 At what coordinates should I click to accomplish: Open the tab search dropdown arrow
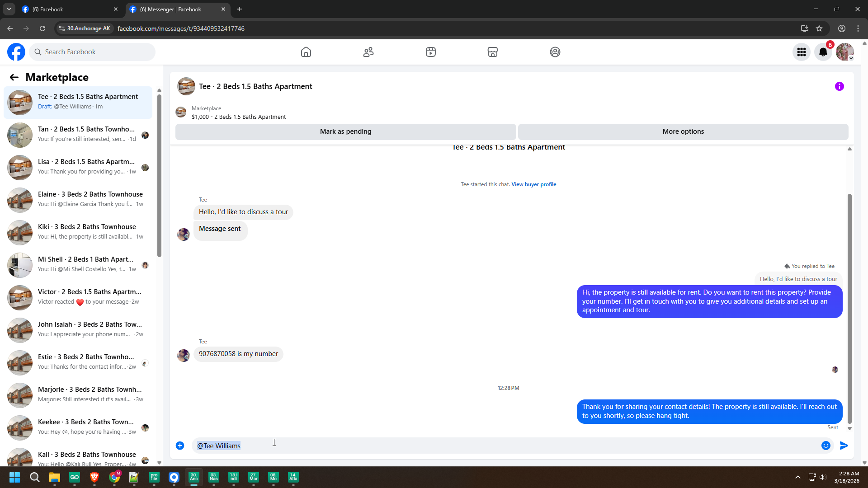(9, 9)
